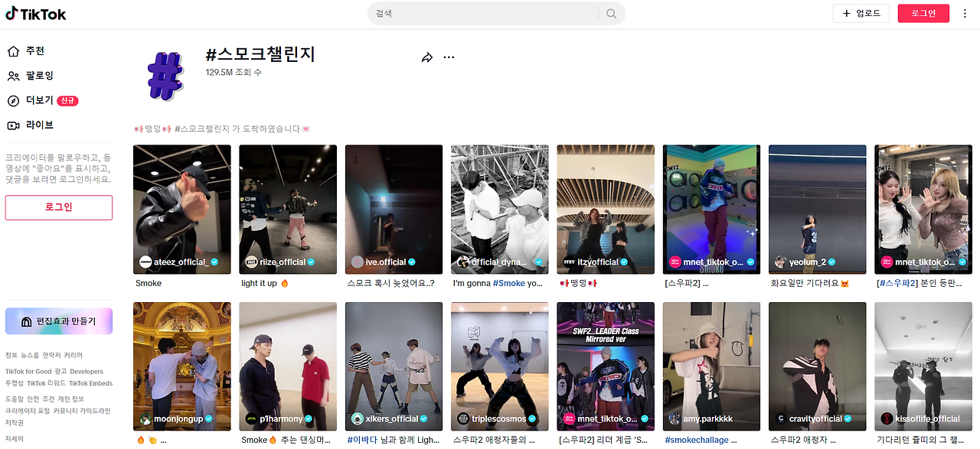The image size is (980, 449).
Task: Click itzyofficial avatar icon
Action: click(x=569, y=262)
